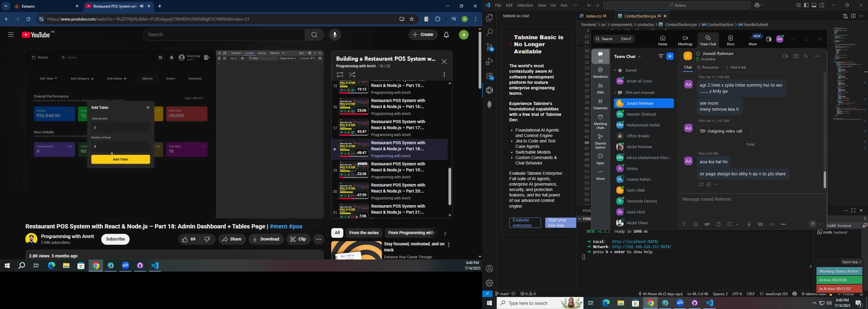Click the #mern hashtag in video title
The width and height of the screenshot is (868, 309).
278,227
